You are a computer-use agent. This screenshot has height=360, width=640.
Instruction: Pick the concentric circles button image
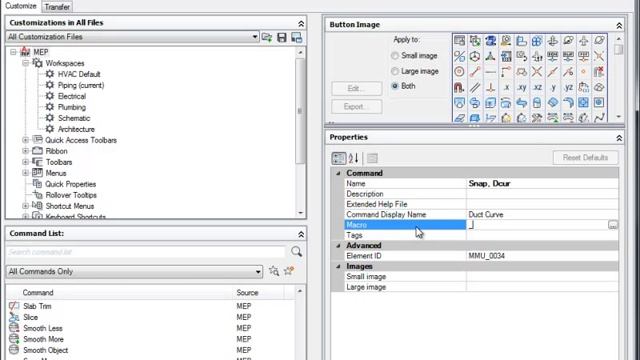pos(459,72)
